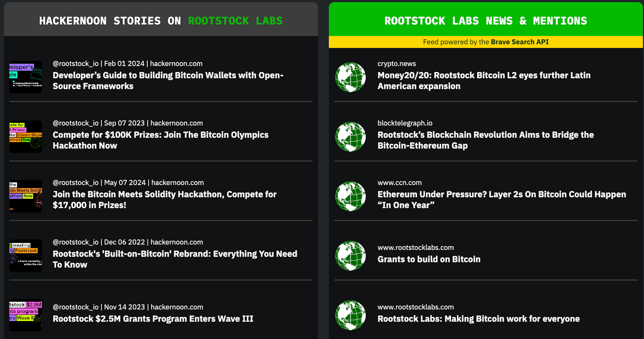Screen dimensions: 644x339
Task: Open thumbnail of Built-on-Bitcoin Rebrand story
Action: (25, 256)
